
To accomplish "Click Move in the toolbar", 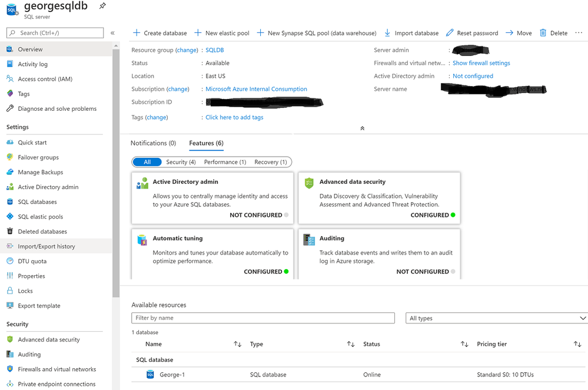I will pyautogui.click(x=519, y=33).
